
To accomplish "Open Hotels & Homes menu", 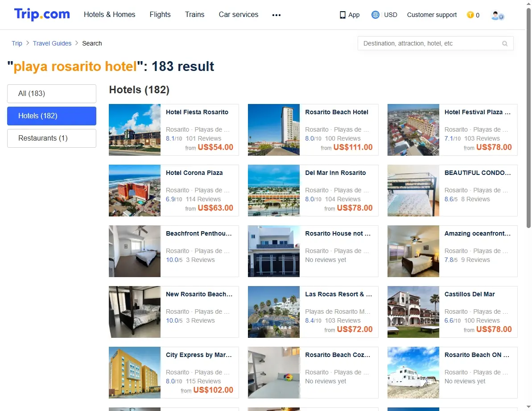I will (110, 15).
